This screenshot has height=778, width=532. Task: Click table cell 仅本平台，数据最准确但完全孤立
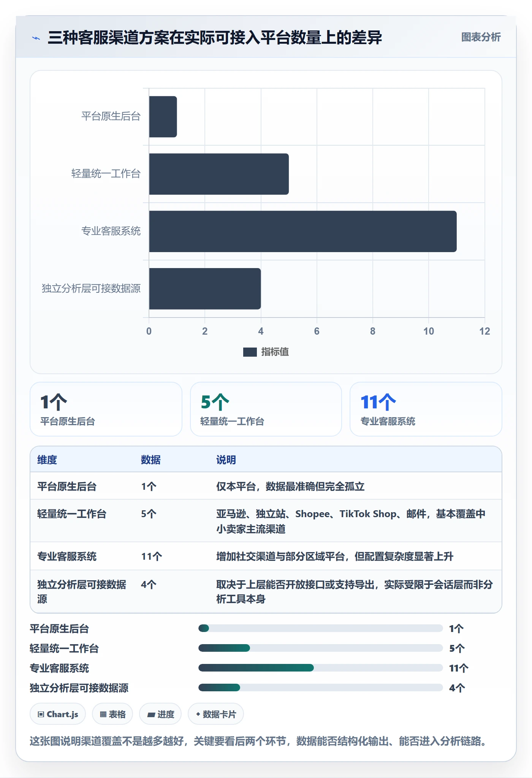pos(290,486)
